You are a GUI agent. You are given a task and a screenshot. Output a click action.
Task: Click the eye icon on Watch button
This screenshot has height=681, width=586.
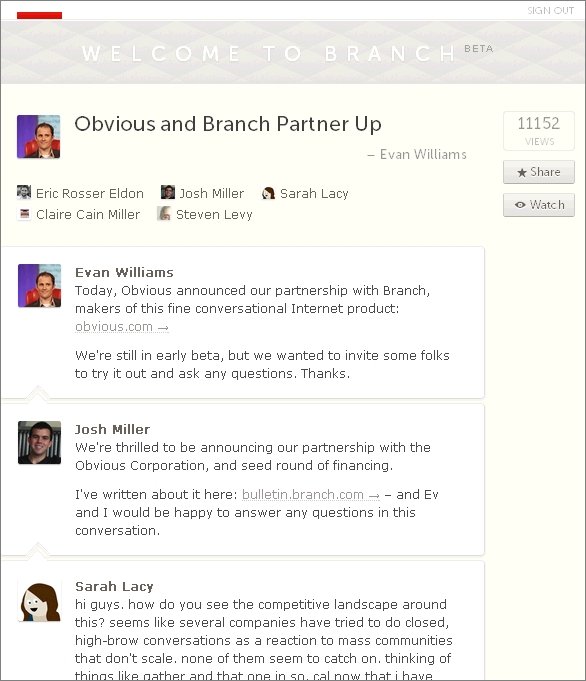tap(520, 205)
